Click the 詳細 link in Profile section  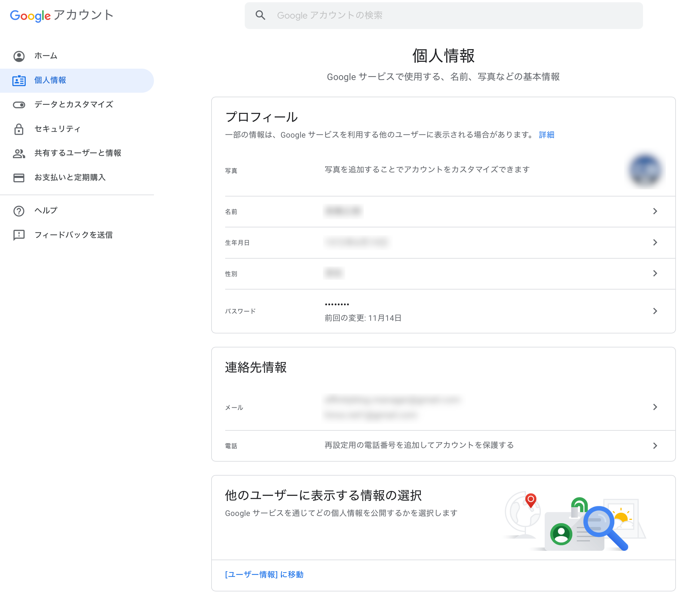[547, 135]
